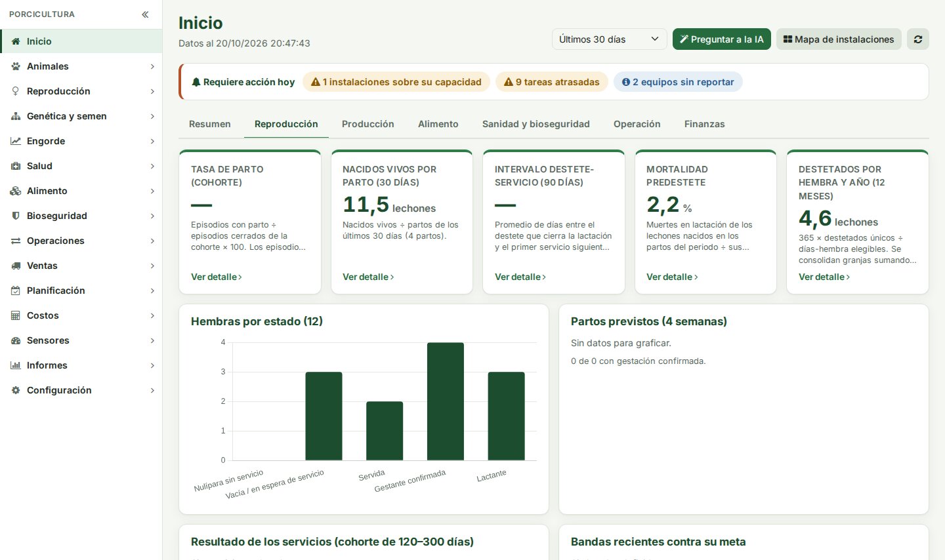Open the Finanzas tab

[x=705, y=124]
